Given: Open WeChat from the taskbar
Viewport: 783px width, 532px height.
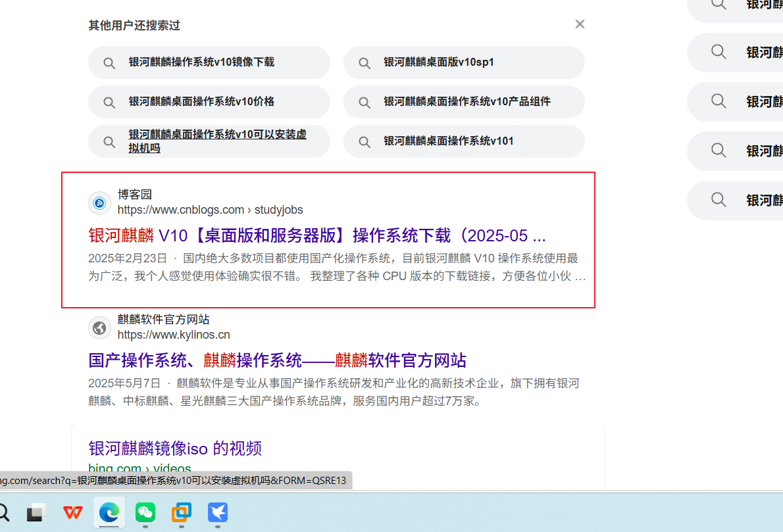Looking at the screenshot, I should tap(145, 512).
